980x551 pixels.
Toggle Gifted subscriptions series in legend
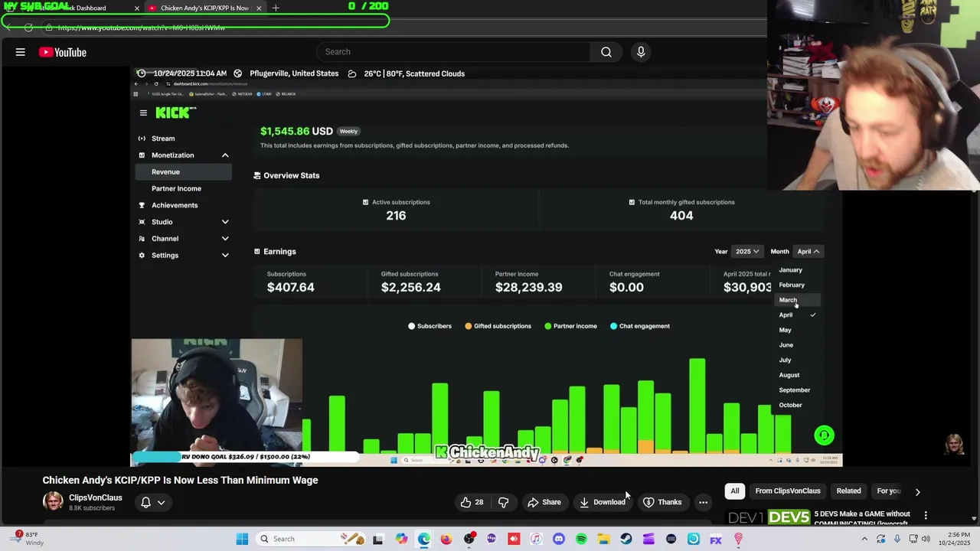click(x=498, y=326)
